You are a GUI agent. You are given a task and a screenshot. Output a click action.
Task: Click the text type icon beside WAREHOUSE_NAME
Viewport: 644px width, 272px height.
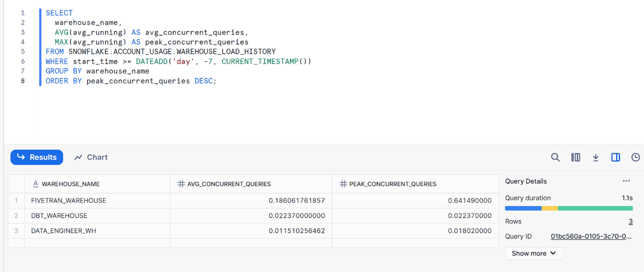36,184
